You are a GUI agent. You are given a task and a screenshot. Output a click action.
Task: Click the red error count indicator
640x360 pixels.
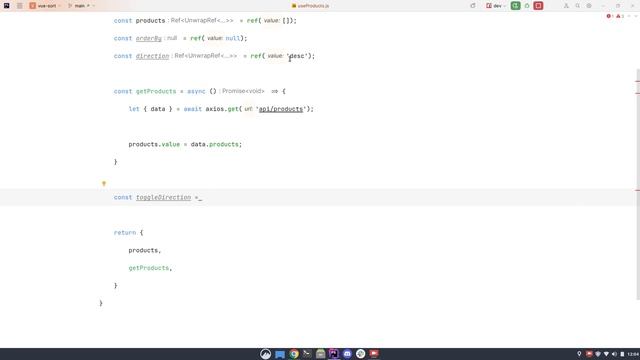pyautogui.click(x=610, y=16)
